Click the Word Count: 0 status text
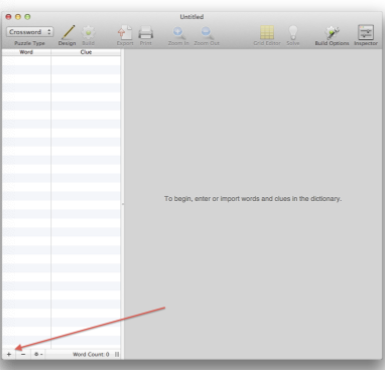This screenshot has height=370, width=385. click(91, 354)
